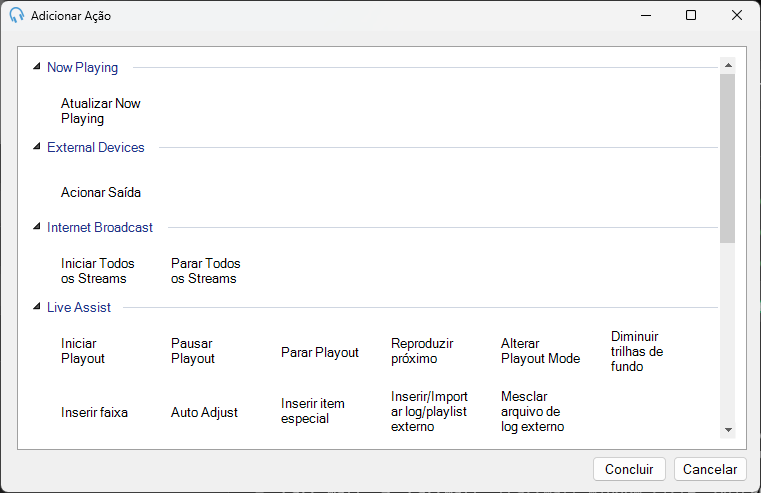Viewport: 761px width, 493px height.
Task: Choose the Auto Adjust action
Action: (204, 412)
